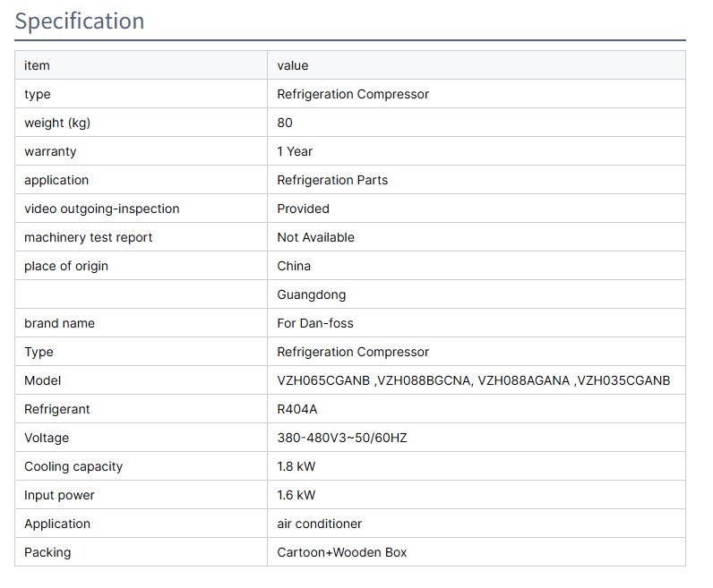Select the 'machinery test report' label
Screen dimensions: 713x588
click(88, 237)
